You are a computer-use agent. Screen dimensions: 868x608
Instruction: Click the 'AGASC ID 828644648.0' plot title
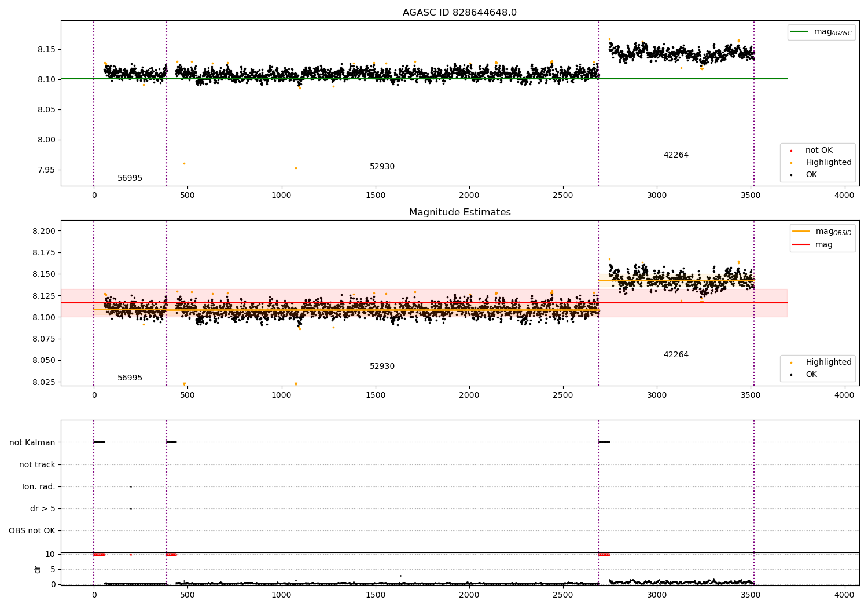pyautogui.click(x=459, y=13)
